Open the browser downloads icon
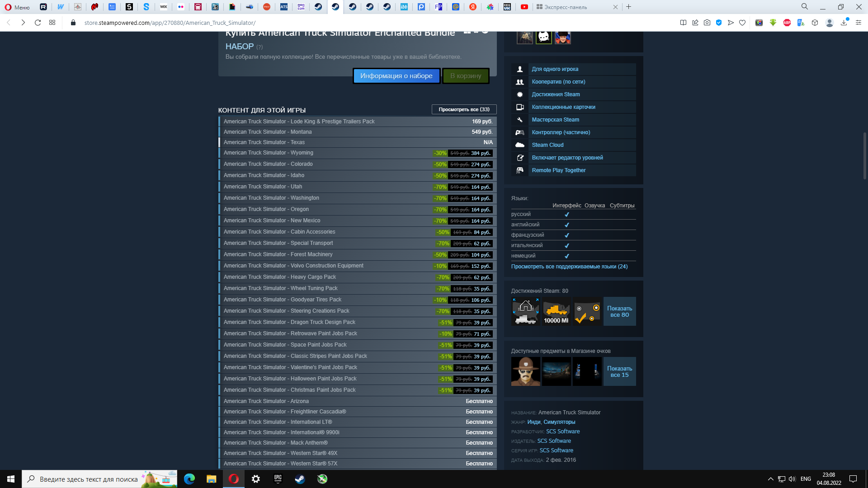This screenshot has width=868, height=488. [844, 23]
